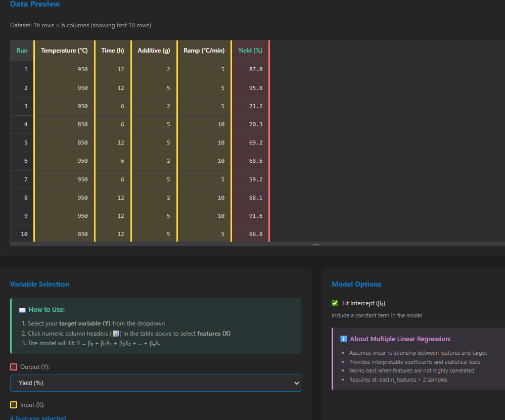The width and height of the screenshot is (505, 420).
Task: Click the bar chart icon in the instructions
Action: [x=115, y=334]
